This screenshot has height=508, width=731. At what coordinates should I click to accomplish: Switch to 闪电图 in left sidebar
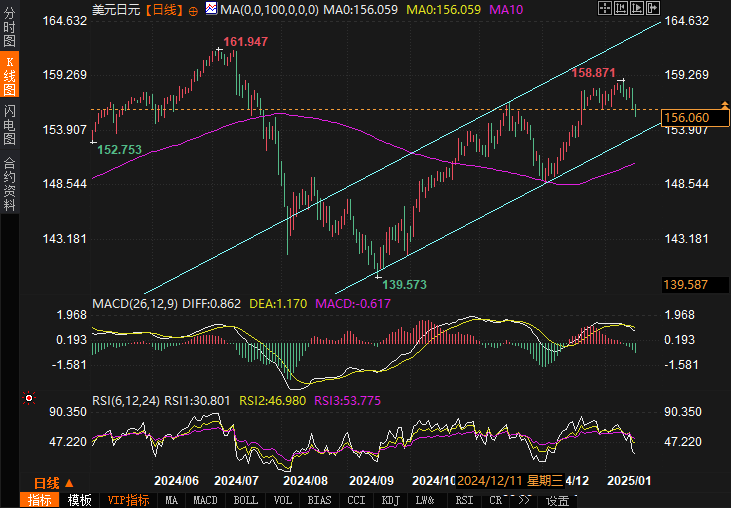(x=9, y=124)
